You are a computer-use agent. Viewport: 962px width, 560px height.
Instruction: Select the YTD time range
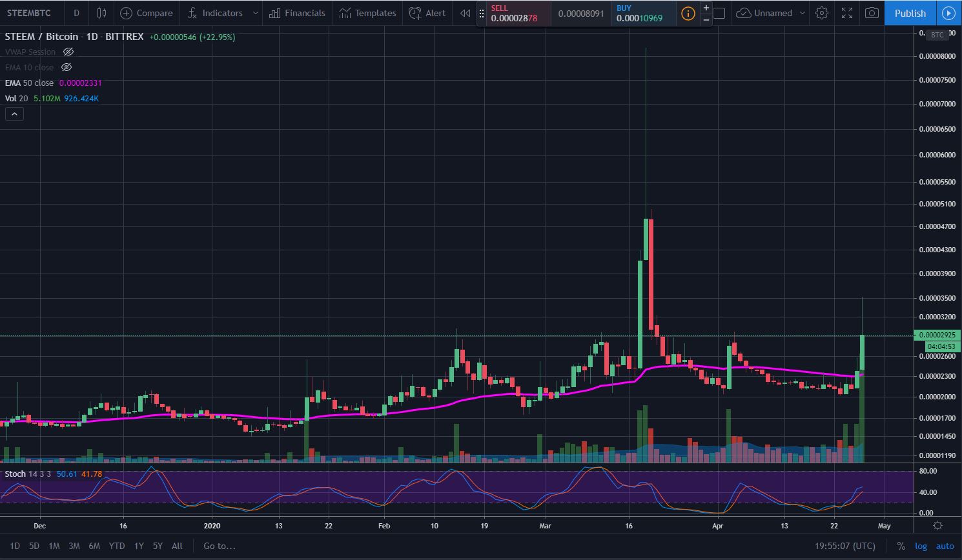(116, 546)
